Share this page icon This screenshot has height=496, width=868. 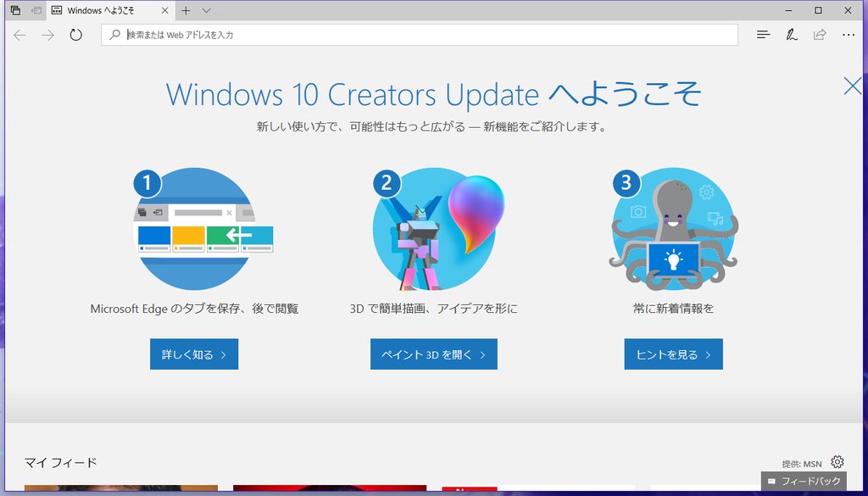coord(820,35)
